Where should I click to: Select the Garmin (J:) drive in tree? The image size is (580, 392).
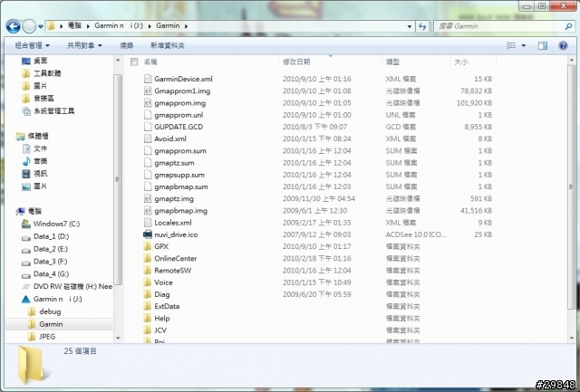point(57,299)
